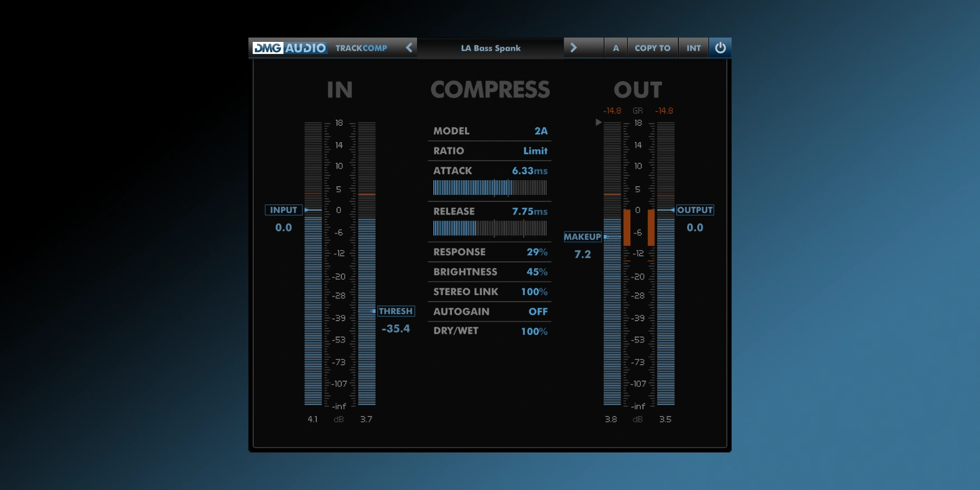This screenshot has width=980, height=490.
Task: Open the LA Bass Spank preset browser
Action: point(491,48)
